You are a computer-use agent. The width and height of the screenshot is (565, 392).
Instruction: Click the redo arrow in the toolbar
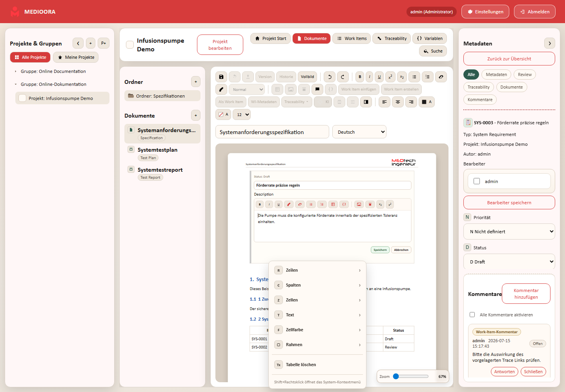(x=343, y=77)
